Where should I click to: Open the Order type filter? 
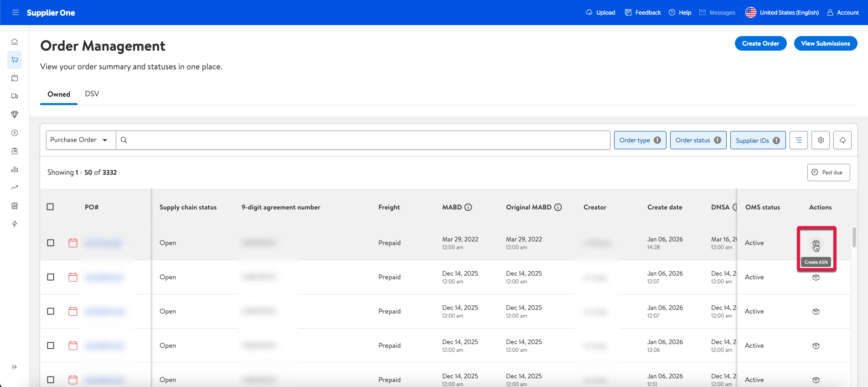[640, 140]
